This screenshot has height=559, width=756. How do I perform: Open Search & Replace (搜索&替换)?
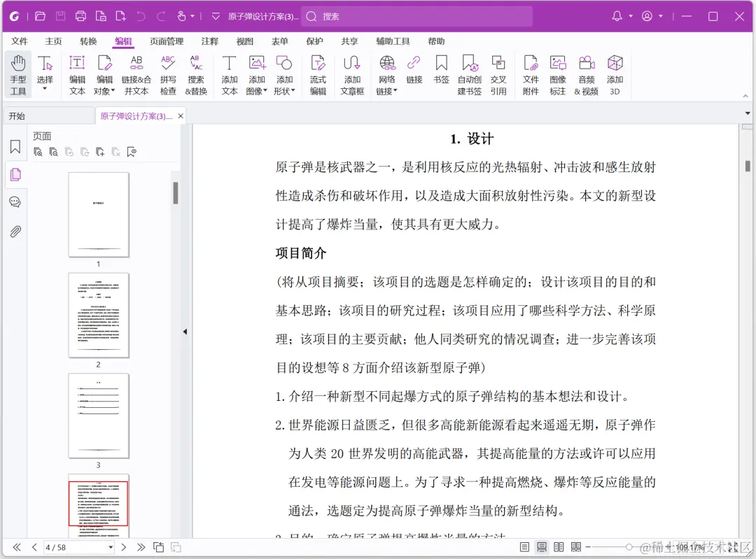[196, 75]
